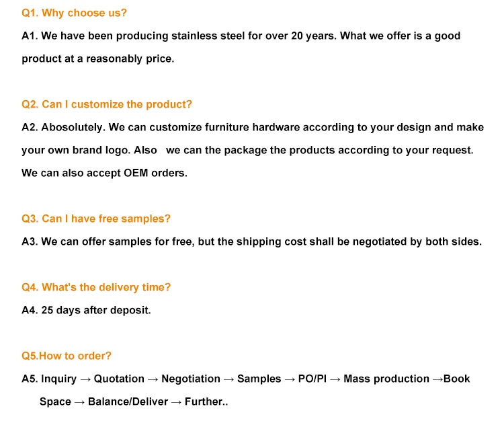Screen dimensions: 504x423
Task: Click the line "product at a reasonably price."
Action: [97, 59]
